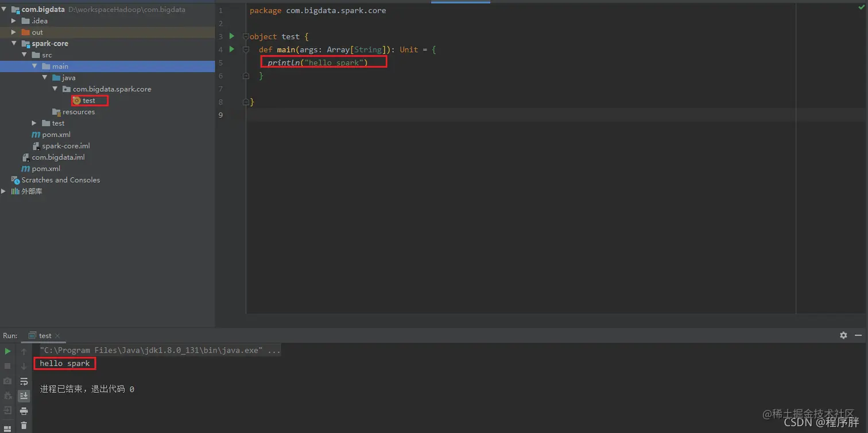Click the down arrow in Run console toolbar

[24, 366]
